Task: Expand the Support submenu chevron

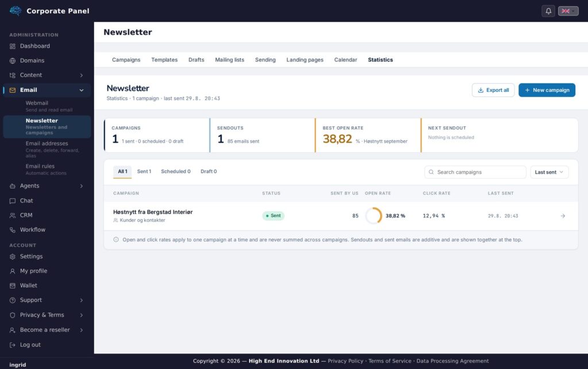Action: (x=82, y=300)
